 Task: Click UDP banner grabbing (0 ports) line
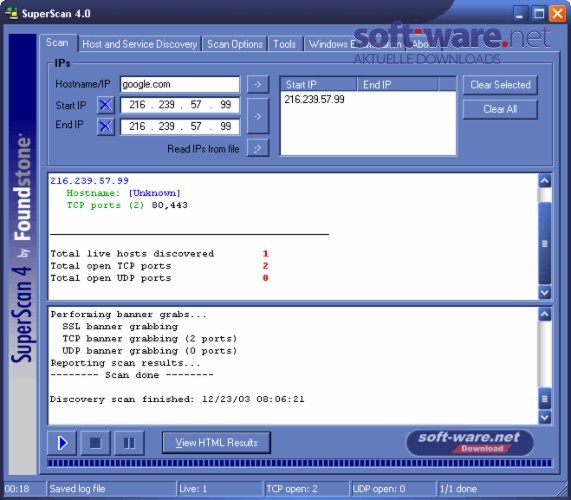tap(150, 351)
